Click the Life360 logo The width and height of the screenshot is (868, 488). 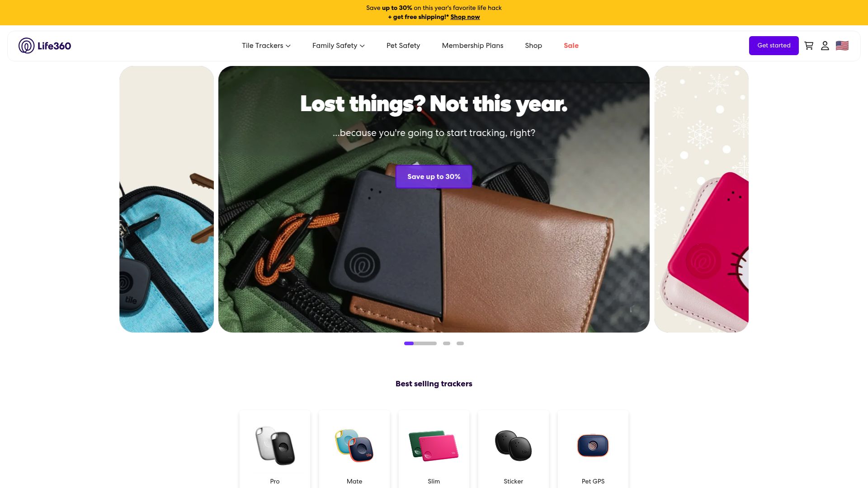[45, 46]
